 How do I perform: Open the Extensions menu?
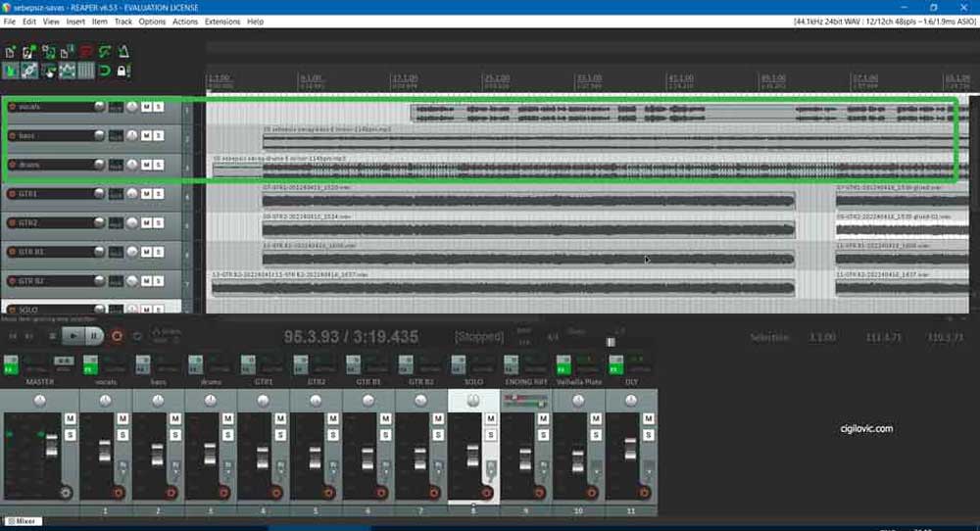pos(221,21)
